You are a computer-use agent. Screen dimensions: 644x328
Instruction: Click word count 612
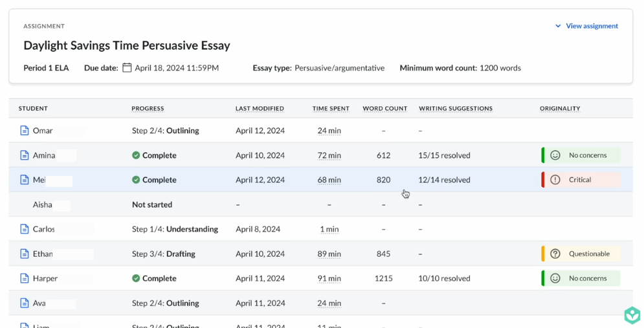click(384, 155)
